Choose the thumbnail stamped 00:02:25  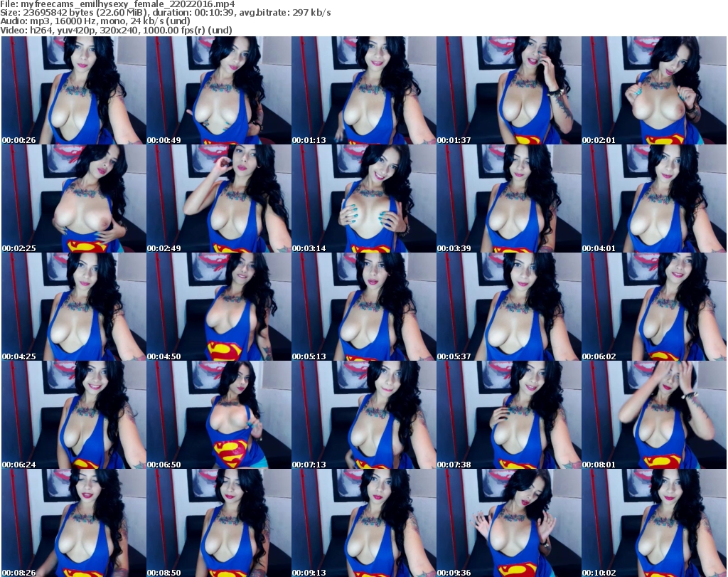(x=74, y=198)
